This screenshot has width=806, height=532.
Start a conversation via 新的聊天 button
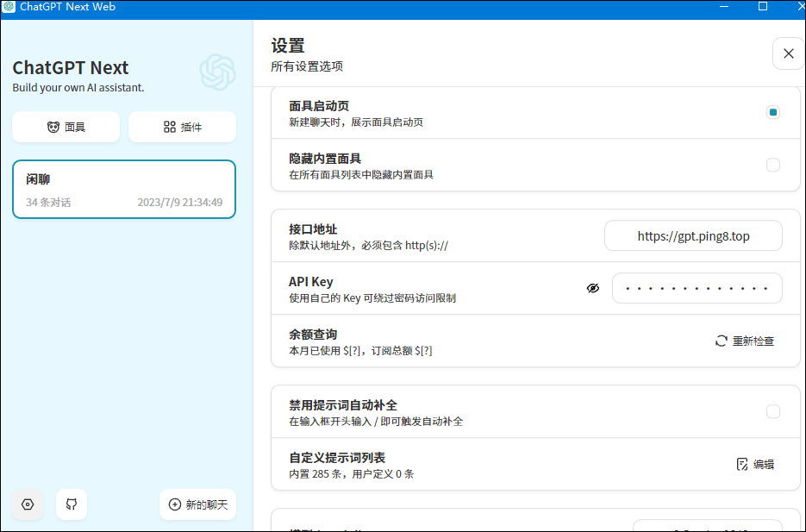[x=197, y=504]
